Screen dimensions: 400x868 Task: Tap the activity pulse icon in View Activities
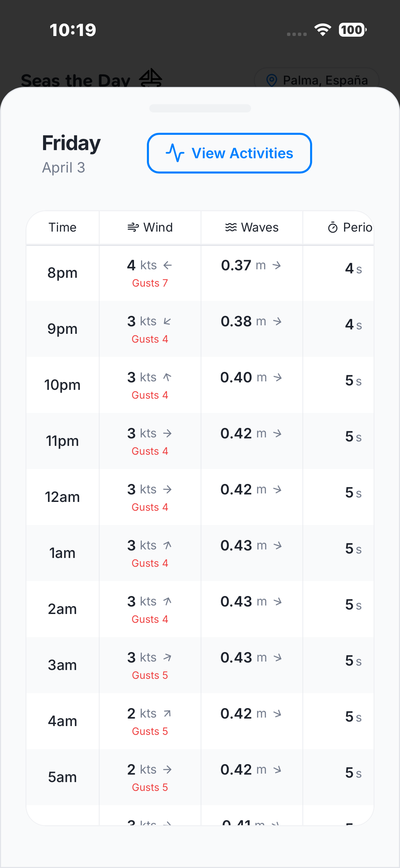(x=175, y=153)
